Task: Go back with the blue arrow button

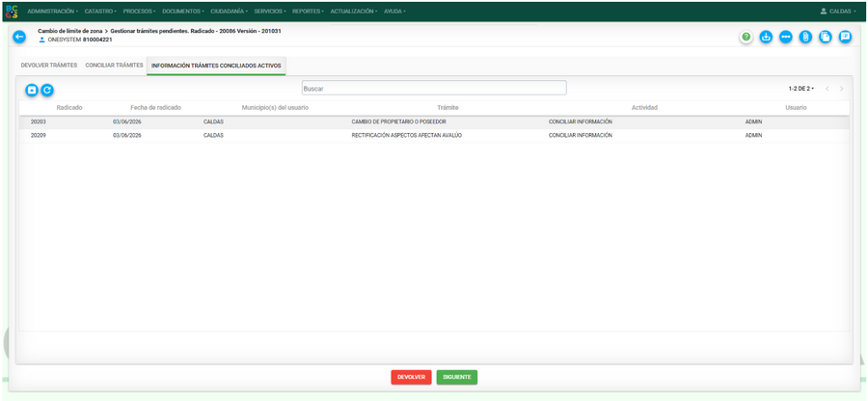Action: [19, 37]
